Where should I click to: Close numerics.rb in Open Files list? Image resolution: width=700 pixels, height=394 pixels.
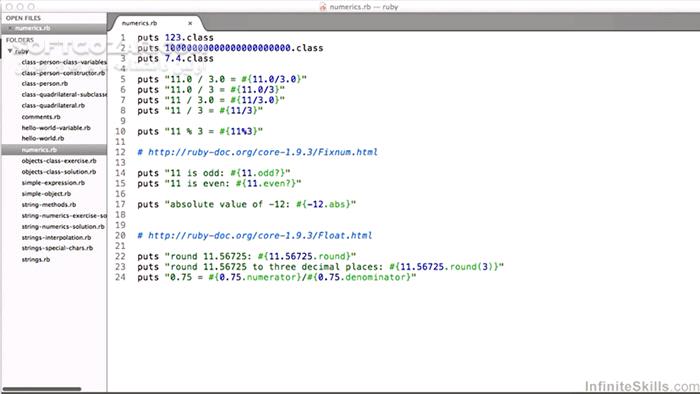coord(10,28)
